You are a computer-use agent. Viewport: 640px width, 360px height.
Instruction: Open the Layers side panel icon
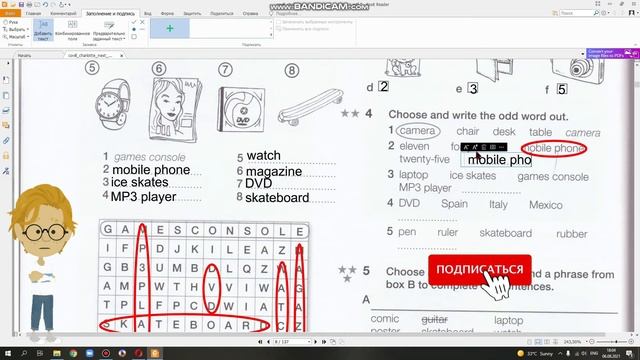click(x=6, y=110)
